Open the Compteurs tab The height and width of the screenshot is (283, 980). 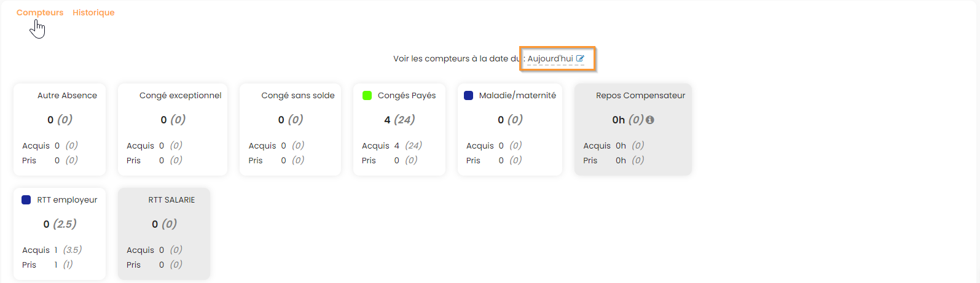[40, 12]
